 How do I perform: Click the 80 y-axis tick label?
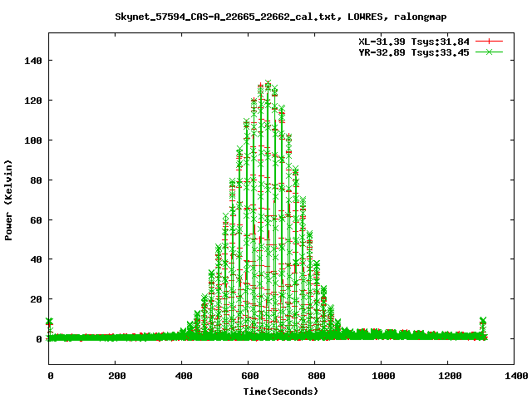36,180
